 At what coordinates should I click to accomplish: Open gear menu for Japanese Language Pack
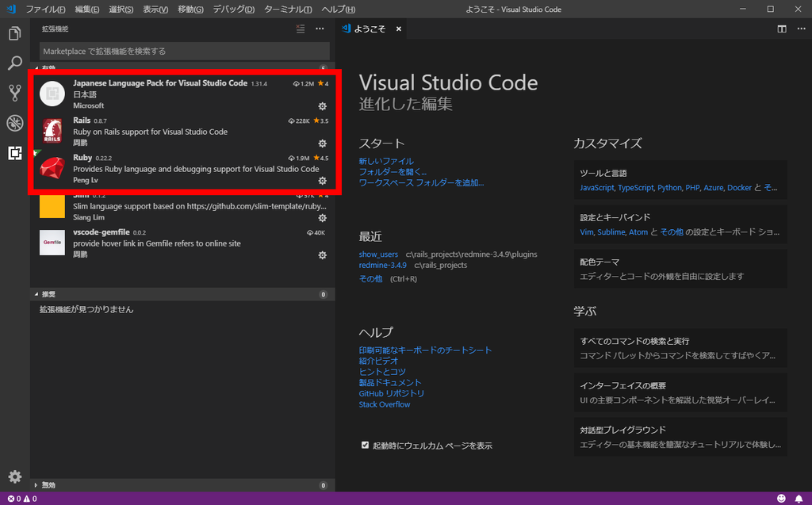(322, 106)
